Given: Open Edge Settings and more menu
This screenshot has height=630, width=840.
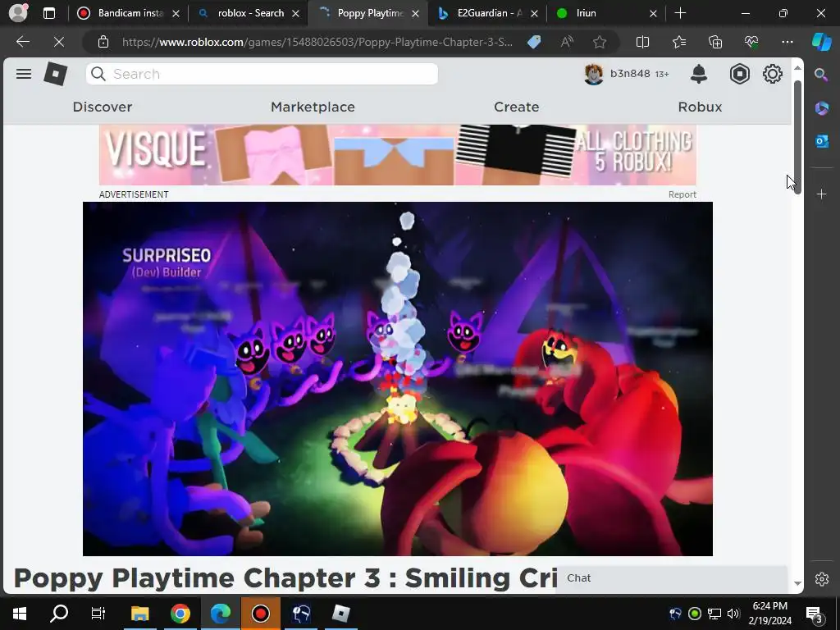Looking at the screenshot, I should pos(787,42).
